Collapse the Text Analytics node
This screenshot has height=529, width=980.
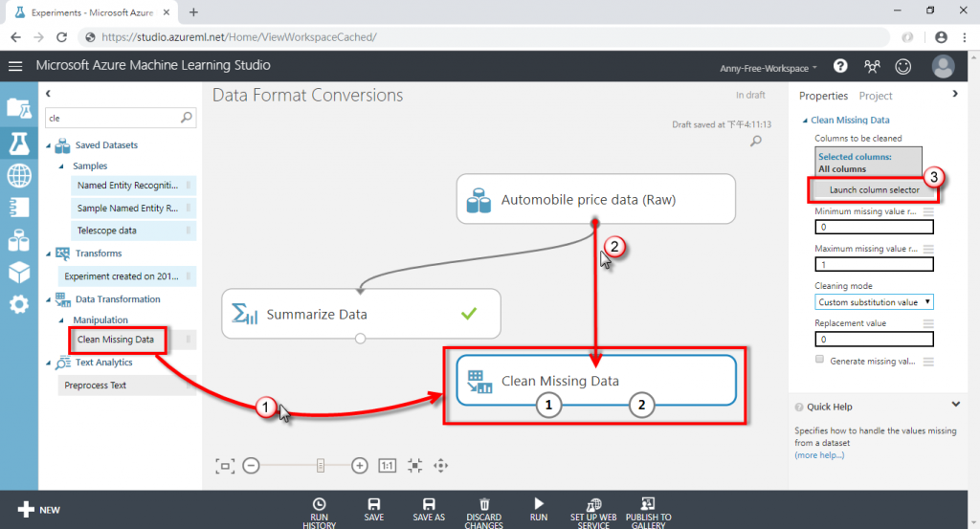pos(49,363)
